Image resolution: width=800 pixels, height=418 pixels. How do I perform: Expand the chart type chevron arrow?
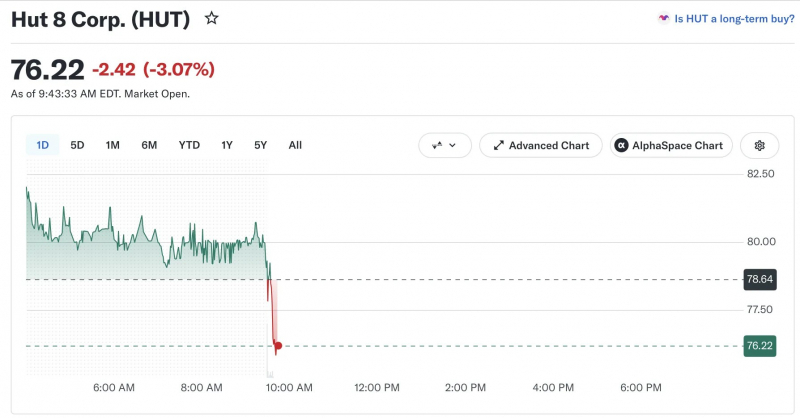click(452, 145)
